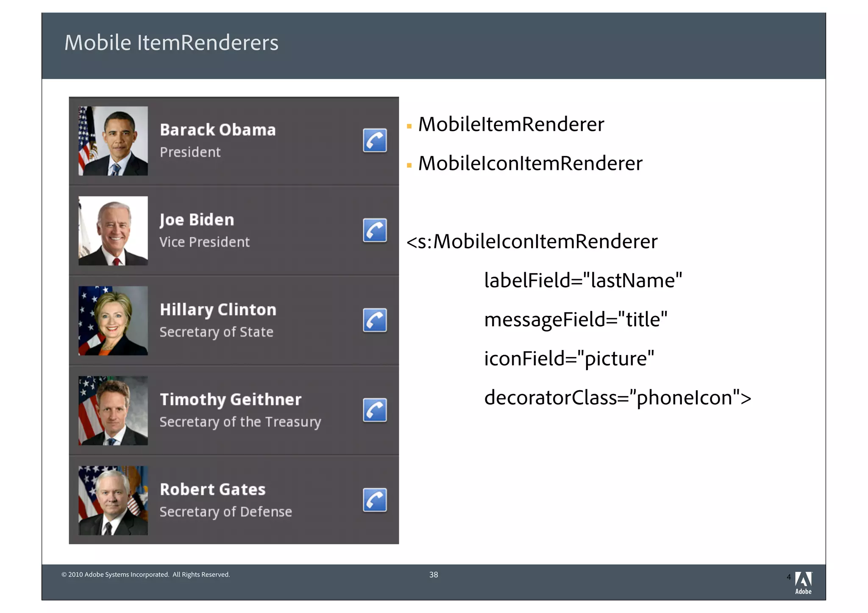Click the messageField="title" code line

(576, 320)
